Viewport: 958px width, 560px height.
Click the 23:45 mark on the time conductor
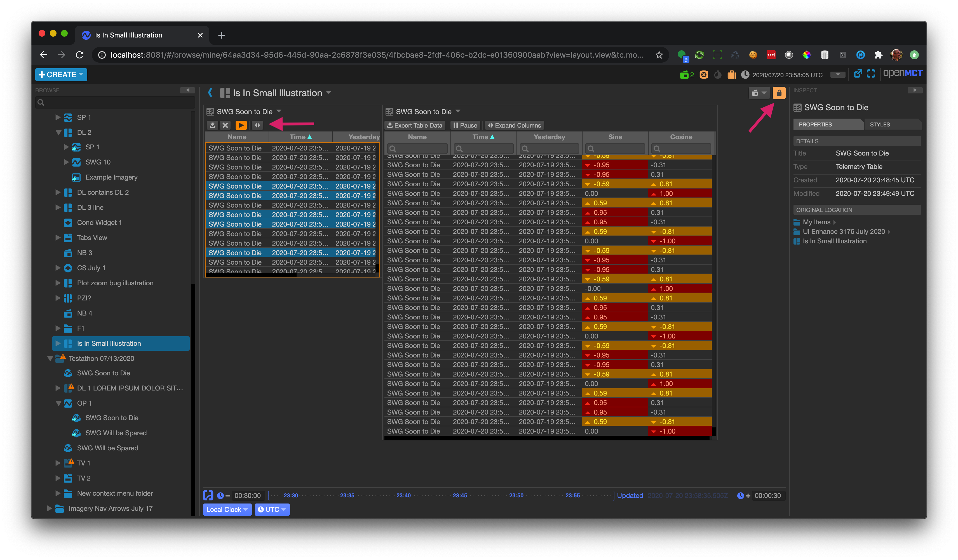click(460, 495)
